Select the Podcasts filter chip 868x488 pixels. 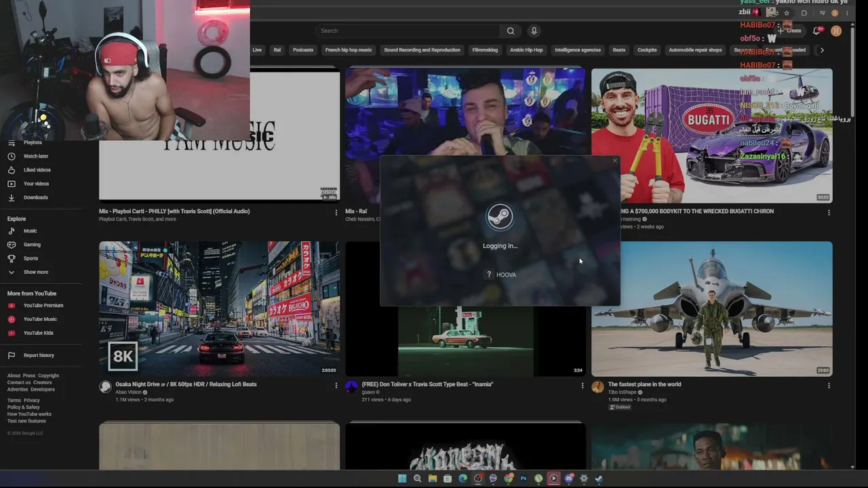(303, 49)
